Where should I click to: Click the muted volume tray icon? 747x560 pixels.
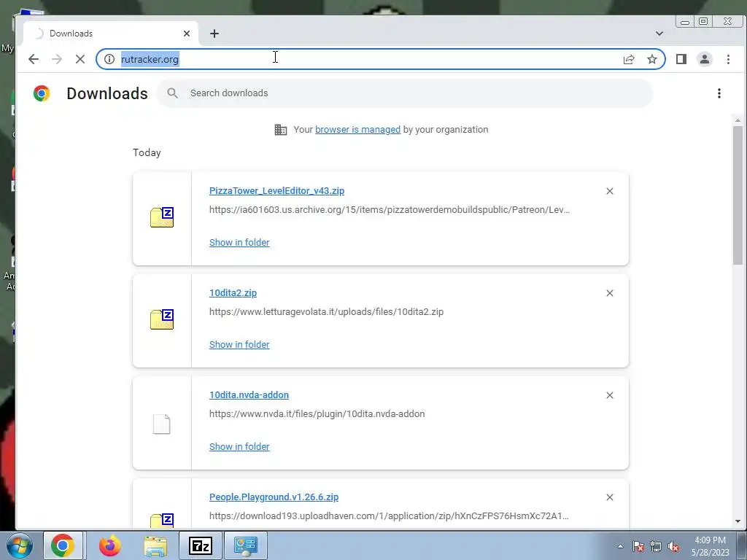673,546
